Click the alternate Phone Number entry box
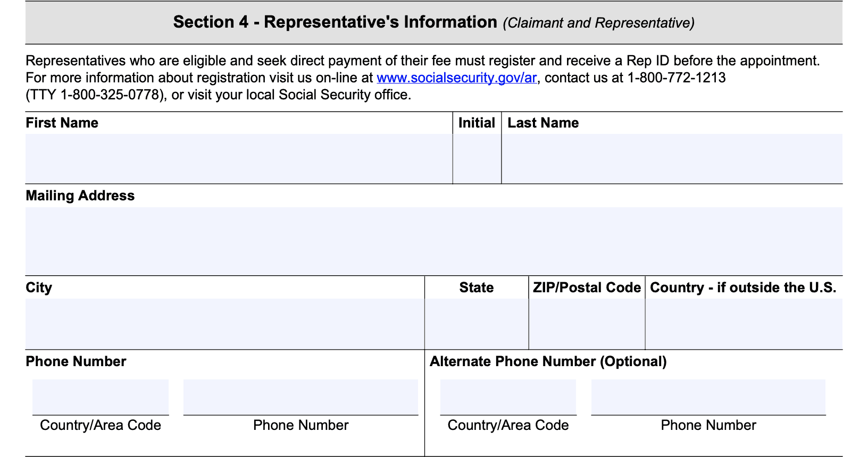 click(x=708, y=396)
